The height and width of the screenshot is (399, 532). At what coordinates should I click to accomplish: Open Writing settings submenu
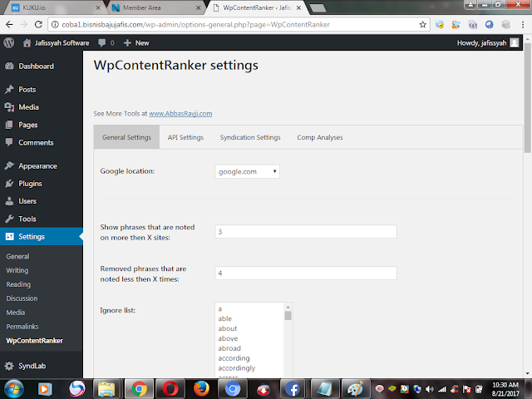17,270
